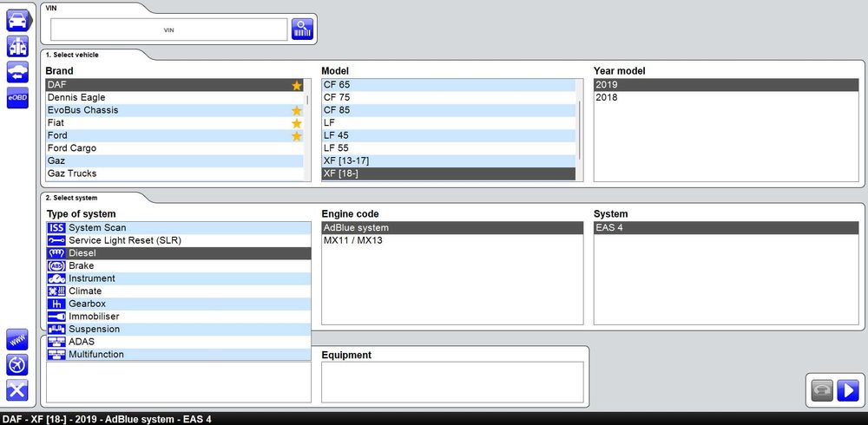868x425 pixels.
Task: Select Diesel system type
Action: [x=179, y=253]
